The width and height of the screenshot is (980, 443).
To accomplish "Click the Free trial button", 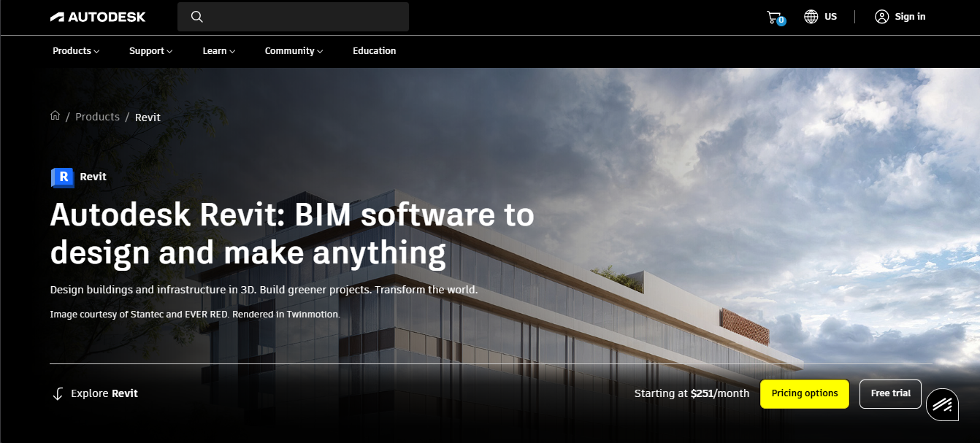I will [x=891, y=393].
